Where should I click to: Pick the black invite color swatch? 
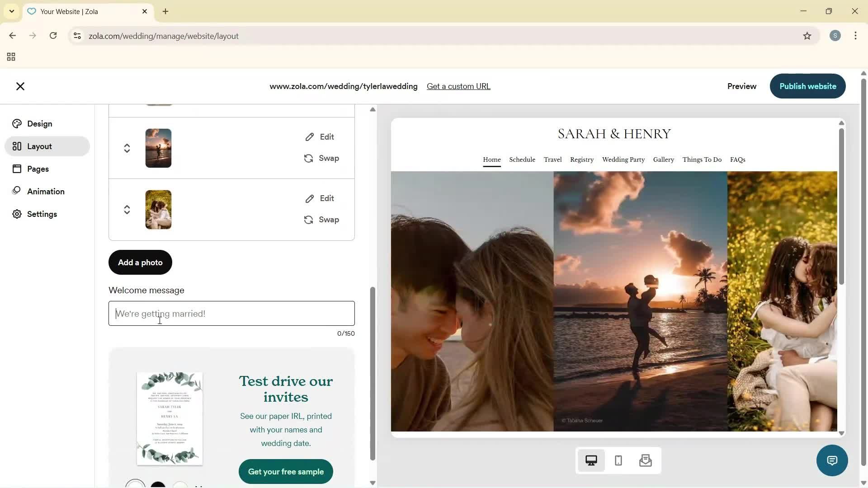(x=157, y=484)
